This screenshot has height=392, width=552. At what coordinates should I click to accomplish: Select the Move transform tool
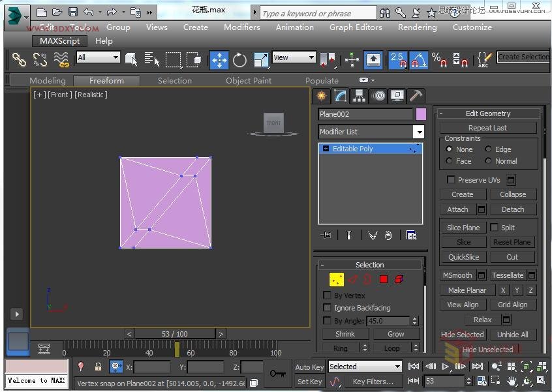[x=219, y=60]
